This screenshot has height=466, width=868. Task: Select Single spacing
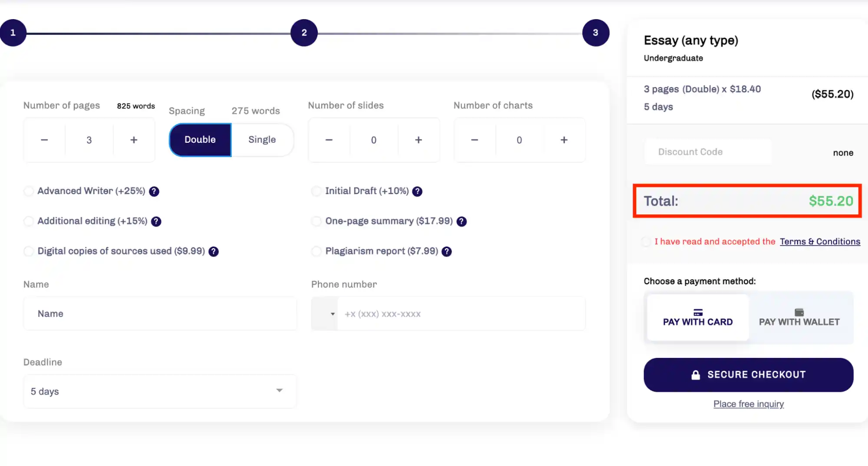(x=262, y=140)
